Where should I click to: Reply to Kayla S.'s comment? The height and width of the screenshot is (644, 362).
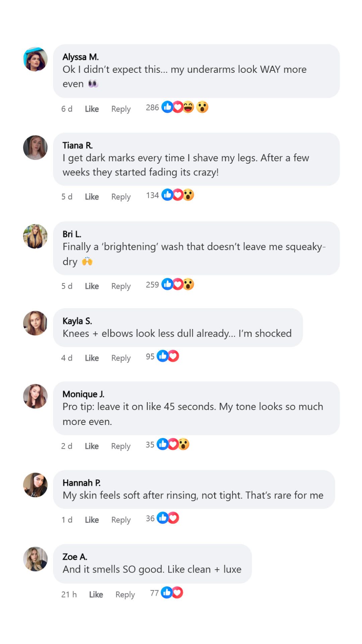(121, 358)
